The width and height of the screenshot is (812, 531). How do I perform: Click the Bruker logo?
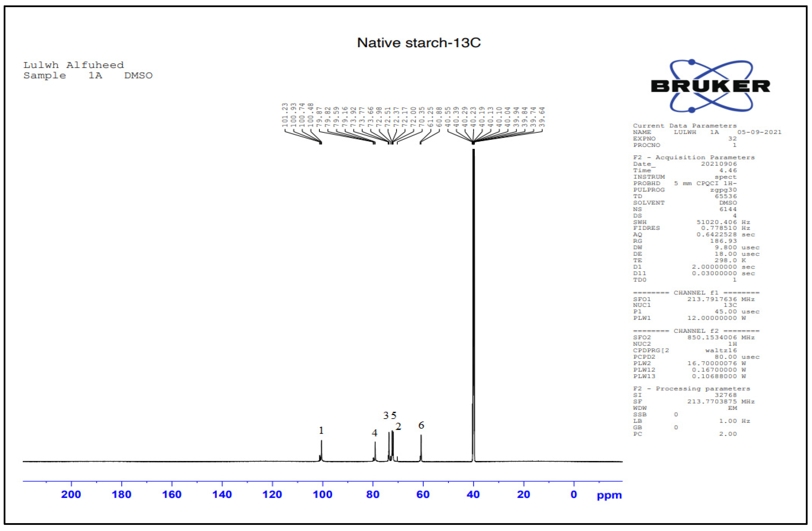click(711, 86)
